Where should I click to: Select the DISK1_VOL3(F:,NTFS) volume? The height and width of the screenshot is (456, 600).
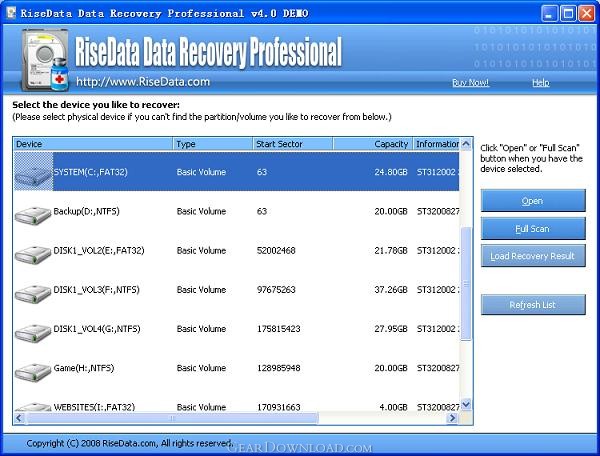click(x=96, y=290)
